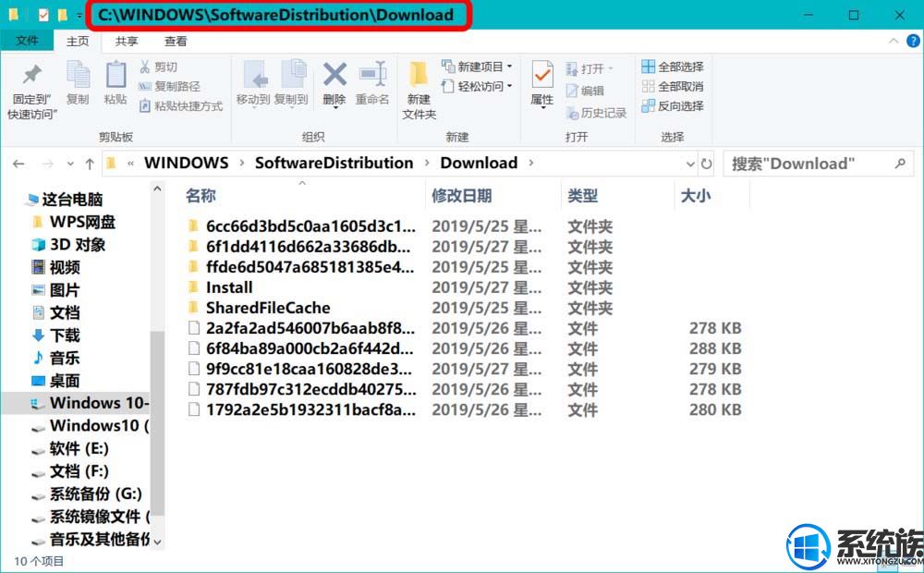Click Invert Selection (反向选择)
Image resolution: width=924 pixels, height=573 pixels.
pos(673,106)
